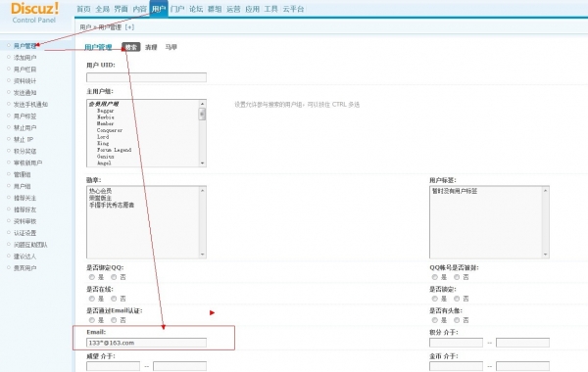
Task: Select Angel in the user group list
Action: click(x=104, y=163)
